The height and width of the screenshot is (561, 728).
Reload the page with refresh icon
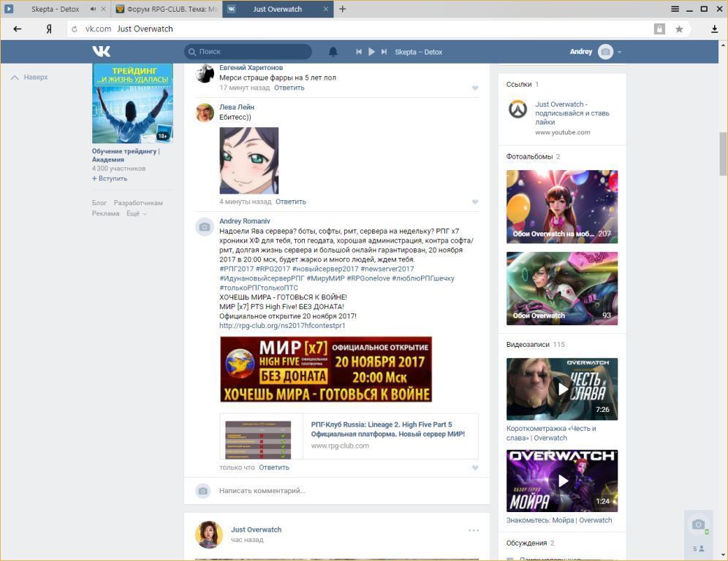coord(75,29)
